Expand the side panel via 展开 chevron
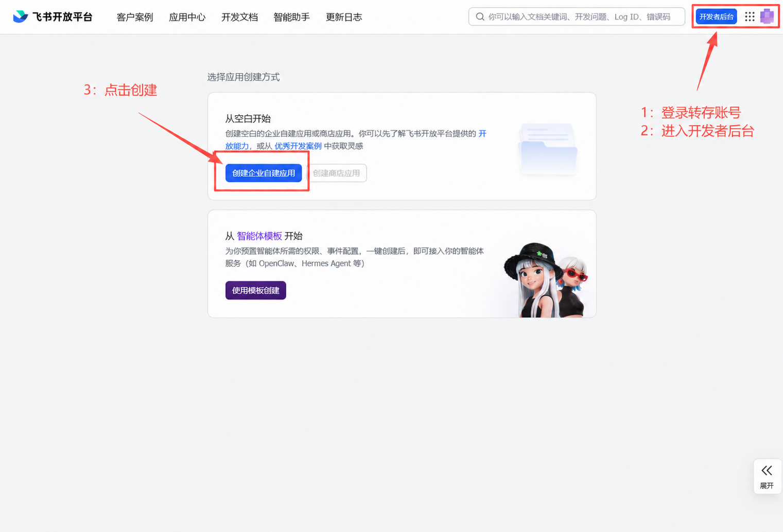 click(x=767, y=476)
